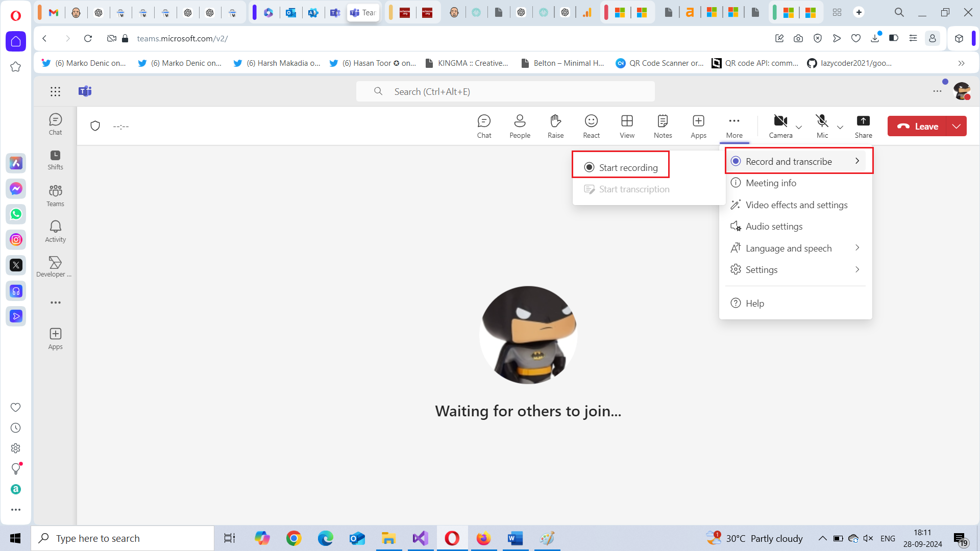
Task: Open the View layout options
Action: click(627, 126)
